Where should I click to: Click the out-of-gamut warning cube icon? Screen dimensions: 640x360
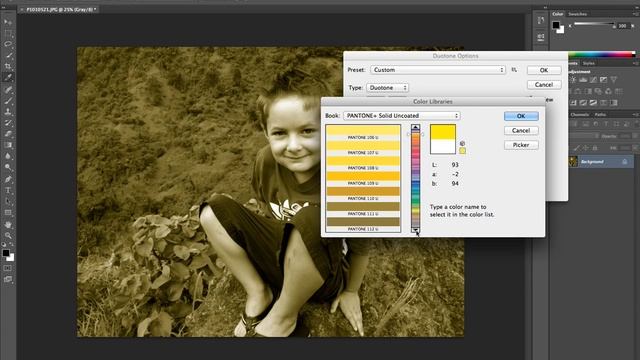[462, 143]
